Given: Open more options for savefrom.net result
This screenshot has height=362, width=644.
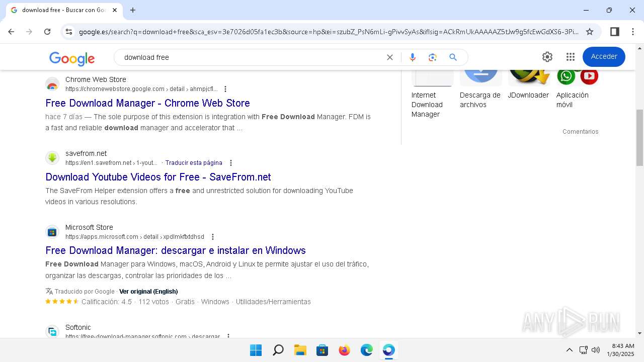Looking at the screenshot, I should coord(231,163).
